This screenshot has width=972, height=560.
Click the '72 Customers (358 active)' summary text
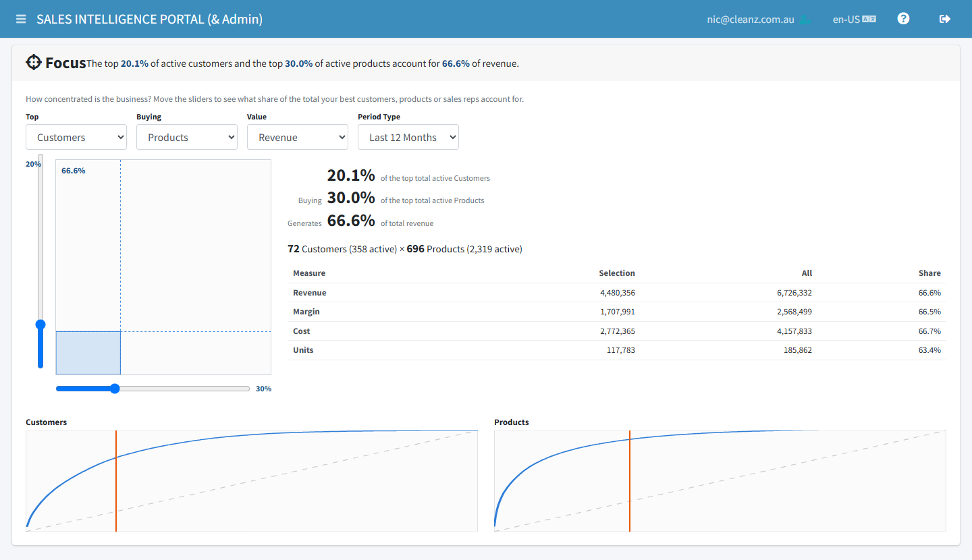[x=342, y=249]
